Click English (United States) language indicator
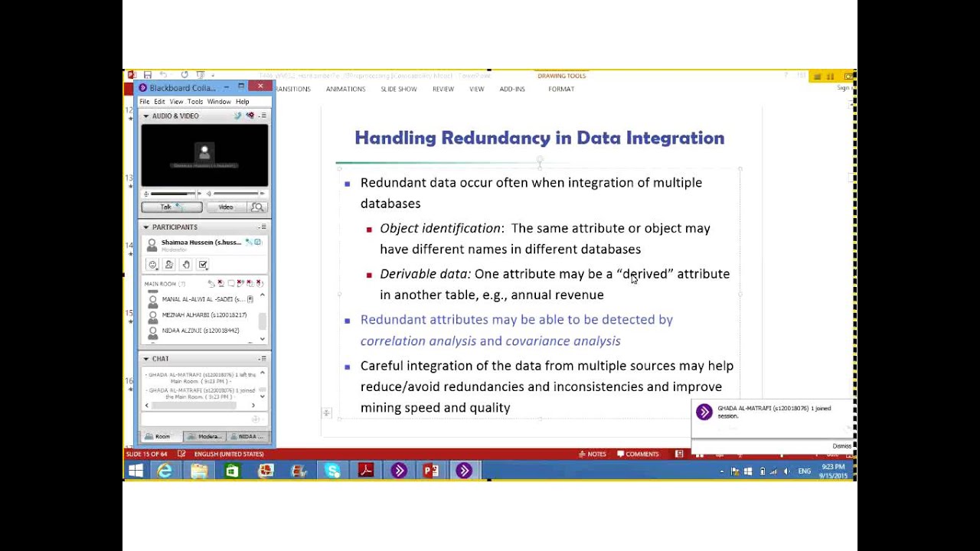Image resolution: width=980 pixels, height=551 pixels. (229, 454)
